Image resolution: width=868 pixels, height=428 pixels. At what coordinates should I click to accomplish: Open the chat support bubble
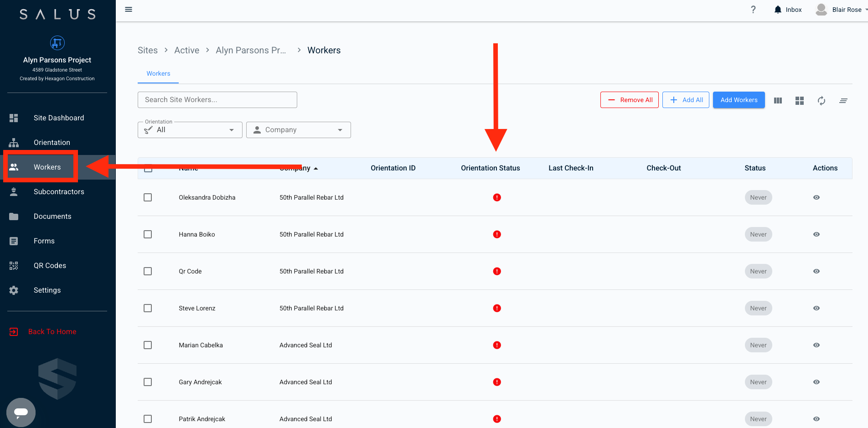tap(21, 412)
